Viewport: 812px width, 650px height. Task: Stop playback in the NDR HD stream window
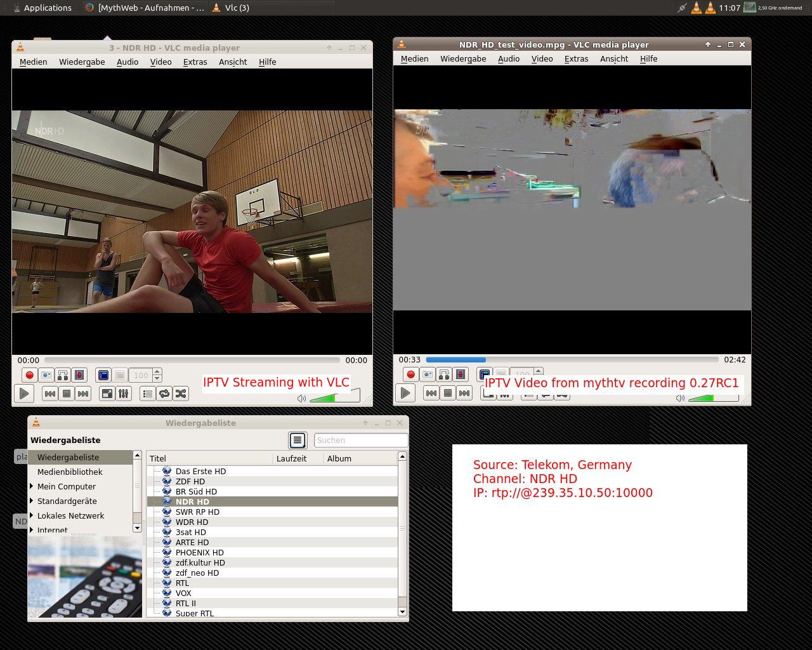(67, 394)
